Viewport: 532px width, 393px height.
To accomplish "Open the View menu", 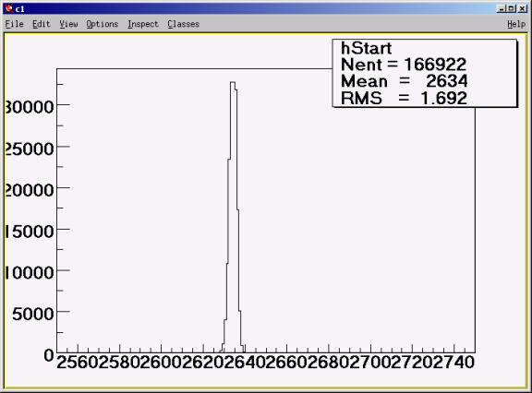I will click(x=68, y=24).
